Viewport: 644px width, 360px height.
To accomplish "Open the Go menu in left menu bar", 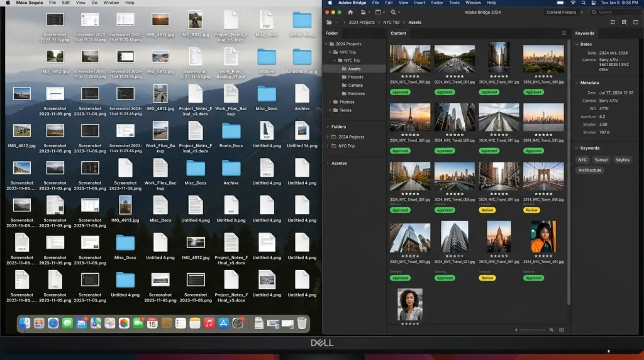I will point(94,3).
